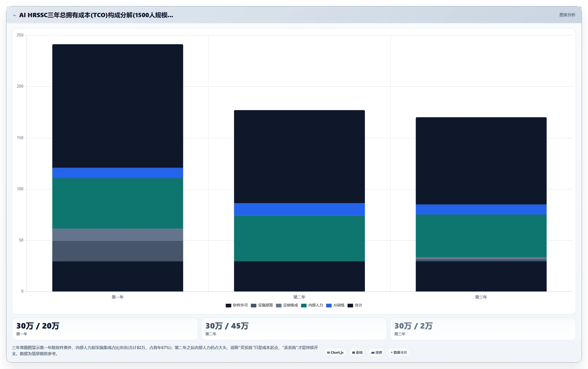
Task: Click the 第三年 内部人力 green bar segment
Action: tap(481, 236)
